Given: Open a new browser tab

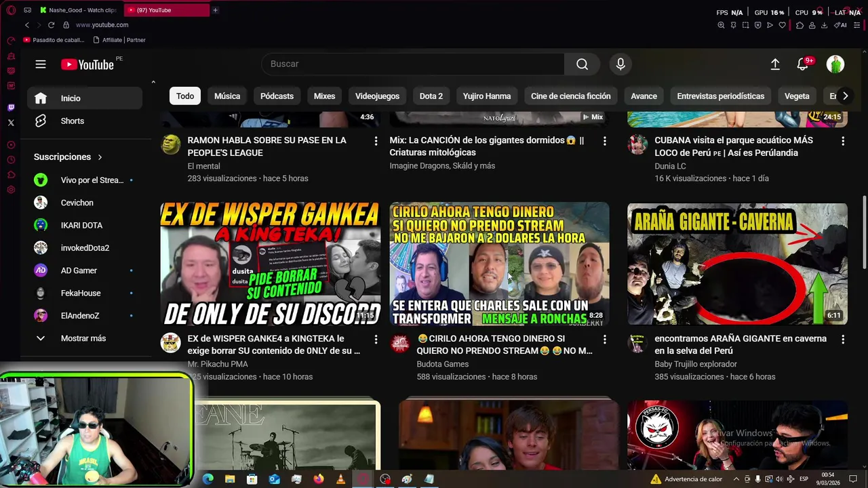Looking at the screenshot, I should pyautogui.click(x=215, y=10).
